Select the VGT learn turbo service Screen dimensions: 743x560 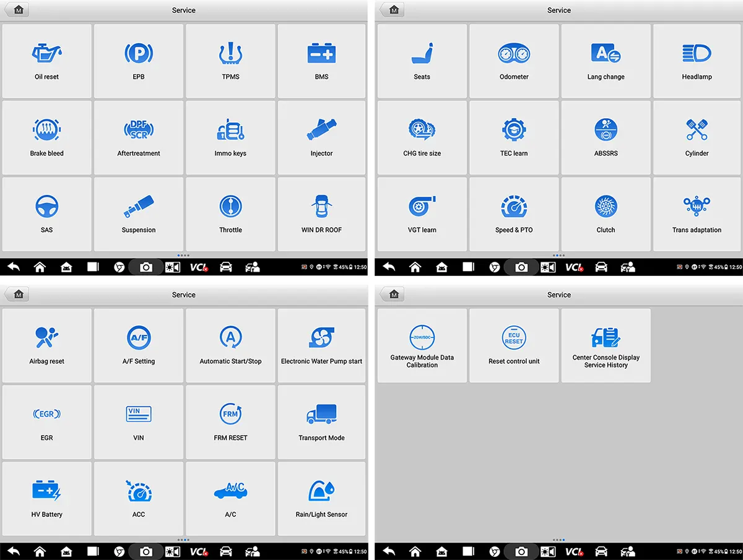(422, 214)
